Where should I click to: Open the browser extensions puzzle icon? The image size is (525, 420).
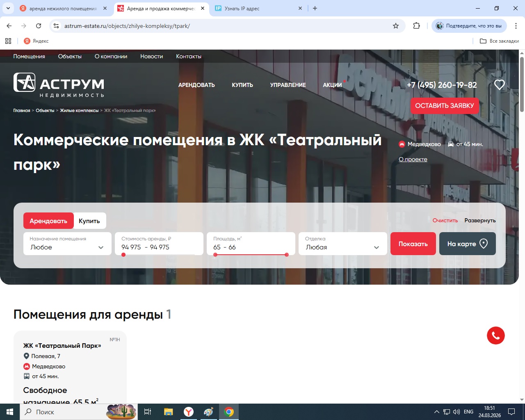click(417, 26)
